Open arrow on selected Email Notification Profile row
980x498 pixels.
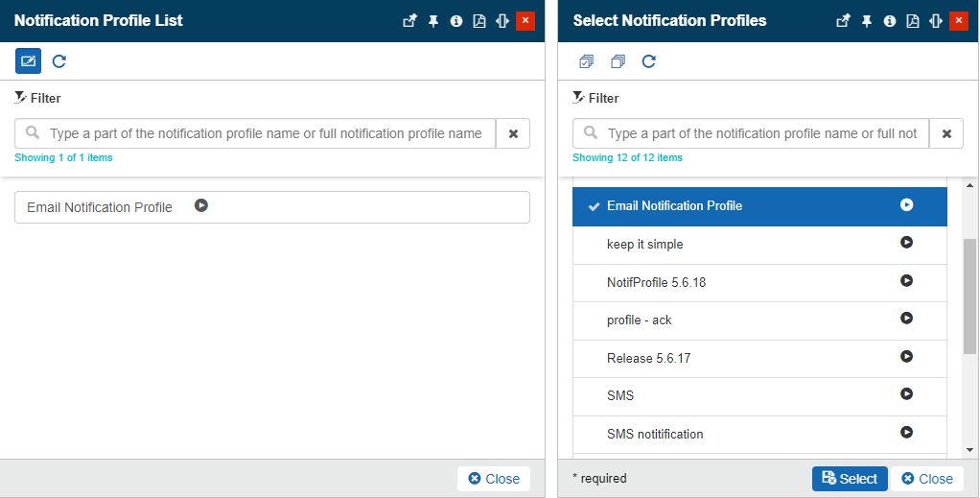[907, 204]
